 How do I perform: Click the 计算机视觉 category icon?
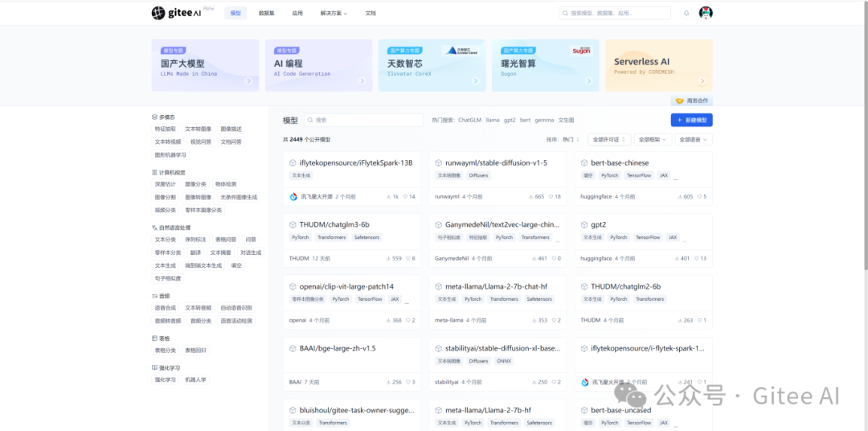click(154, 172)
